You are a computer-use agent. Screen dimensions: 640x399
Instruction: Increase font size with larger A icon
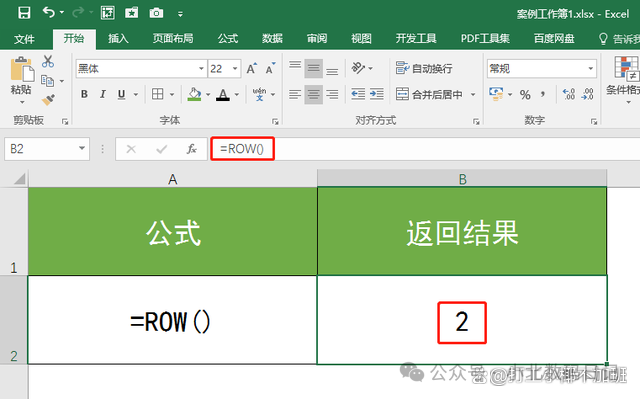pyautogui.click(x=251, y=69)
